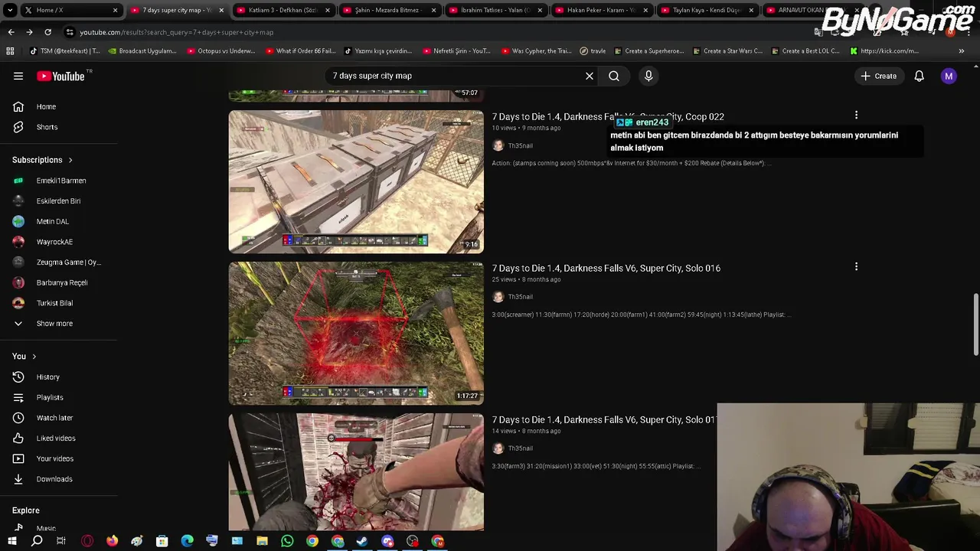980x551 pixels.
Task: Open more options for the Solo 016 video
Action: pyautogui.click(x=856, y=267)
